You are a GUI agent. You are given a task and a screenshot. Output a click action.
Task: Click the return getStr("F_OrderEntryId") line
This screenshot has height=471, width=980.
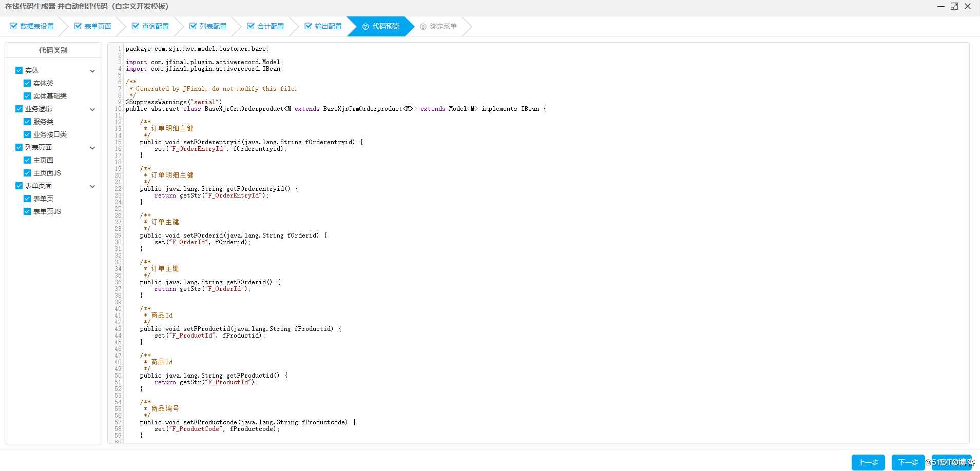point(212,195)
